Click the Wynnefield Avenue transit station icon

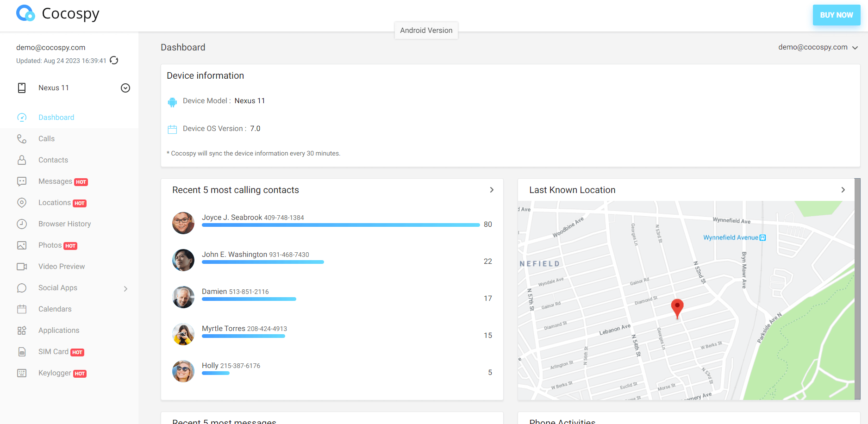point(763,238)
